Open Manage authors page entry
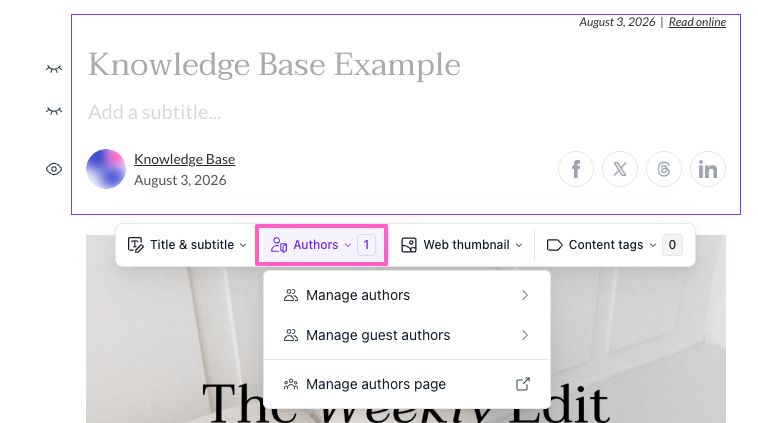Screen dimensions: 758x423 407,384
